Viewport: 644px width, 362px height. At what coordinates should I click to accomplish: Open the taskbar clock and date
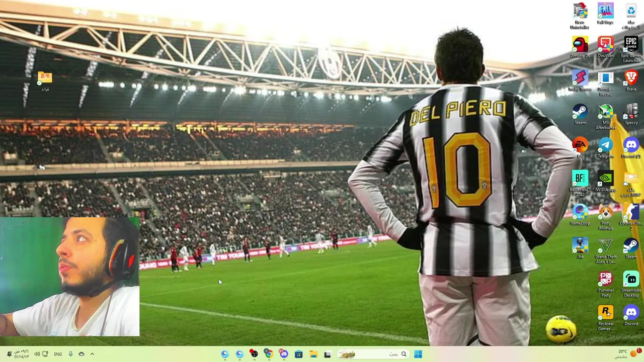click(21, 354)
